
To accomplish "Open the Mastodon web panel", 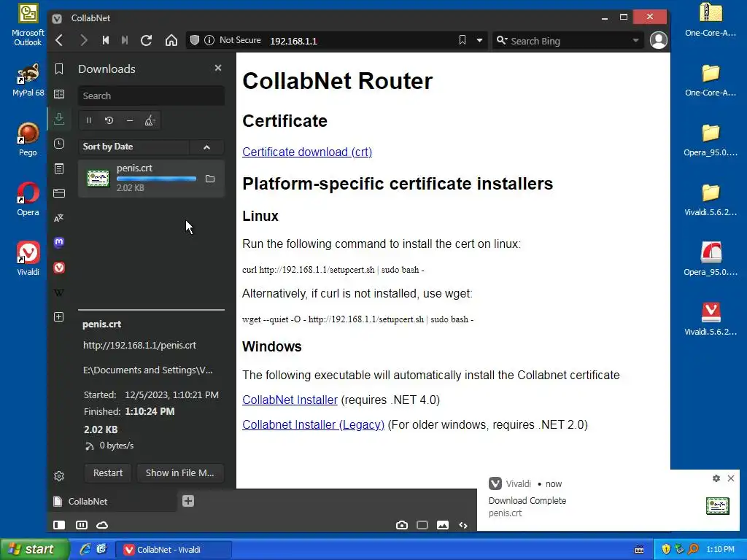I will 59,242.
